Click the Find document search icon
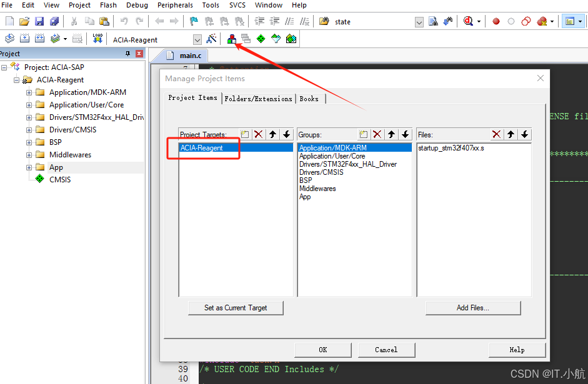Image resolution: width=588 pixels, height=384 pixels. (x=433, y=21)
